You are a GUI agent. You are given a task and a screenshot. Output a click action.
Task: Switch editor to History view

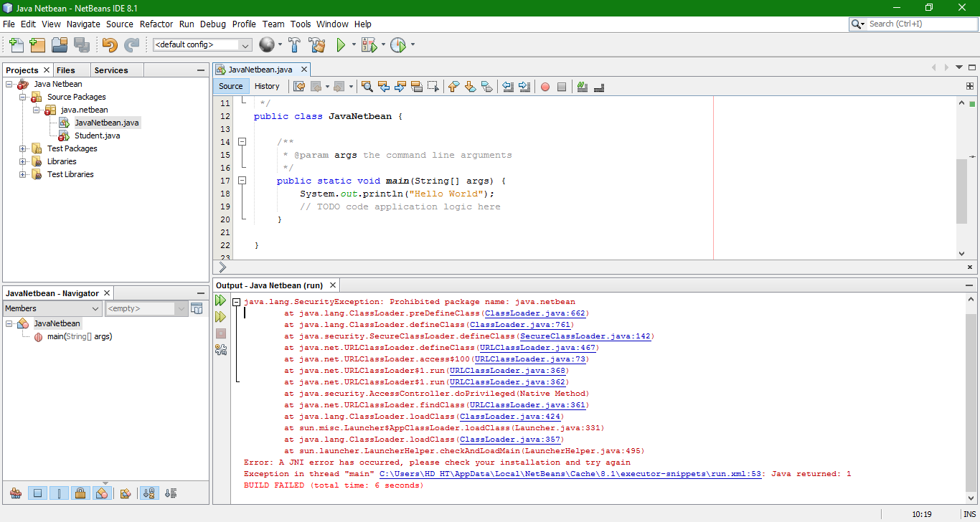tap(267, 86)
